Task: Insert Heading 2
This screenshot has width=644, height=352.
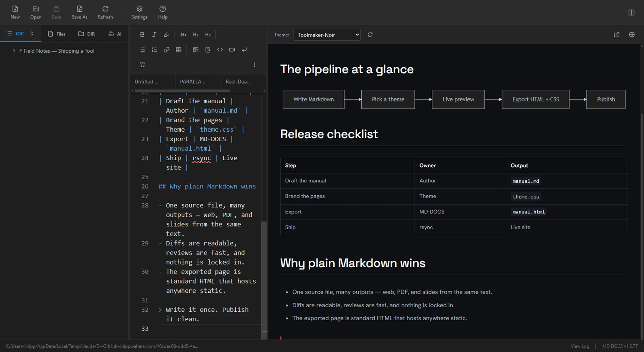Action: point(196,35)
